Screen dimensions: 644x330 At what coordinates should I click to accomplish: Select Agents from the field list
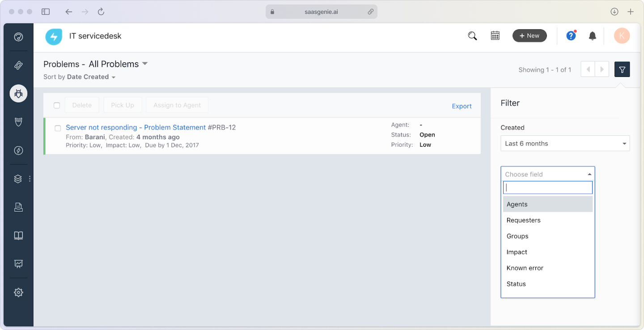pos(517,204)
